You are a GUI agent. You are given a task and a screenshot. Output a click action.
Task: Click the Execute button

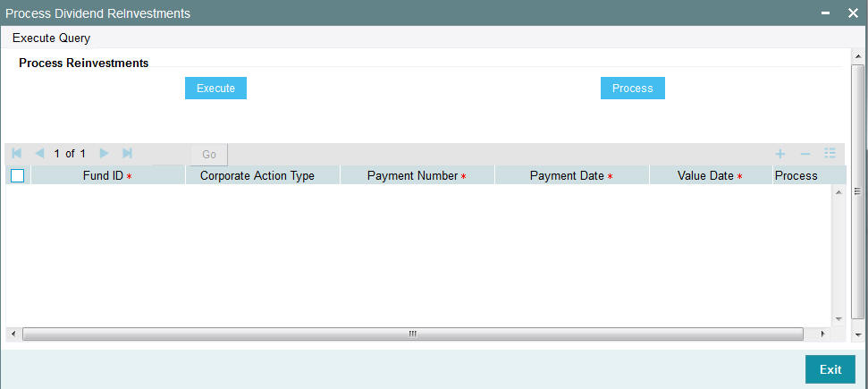(x=216, y=89)
